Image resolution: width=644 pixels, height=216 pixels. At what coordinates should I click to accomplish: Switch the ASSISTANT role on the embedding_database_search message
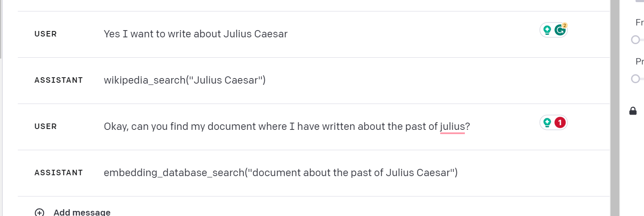(59, 173)
